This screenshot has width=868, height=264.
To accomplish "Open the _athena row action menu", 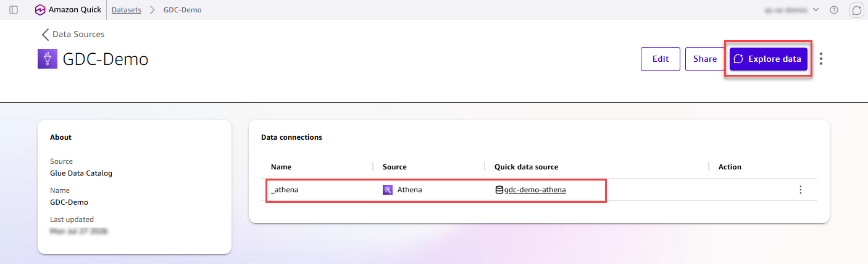I will [801, 190].
